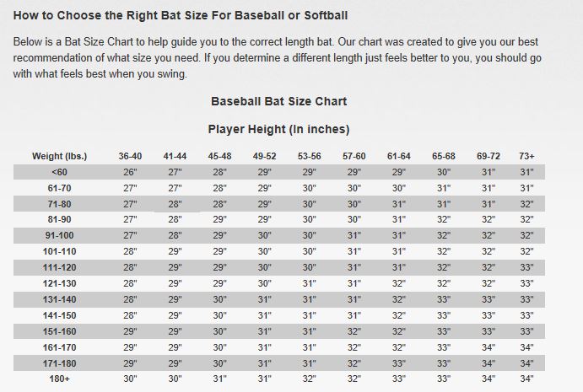Select the "180+" weight row label
Viewport: 583px width, 392px height.
pos(60,379)
